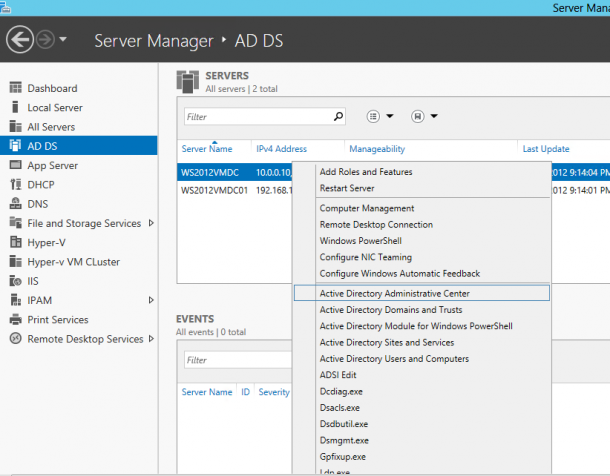Click the App Server icon

click(x=16, y=165)
